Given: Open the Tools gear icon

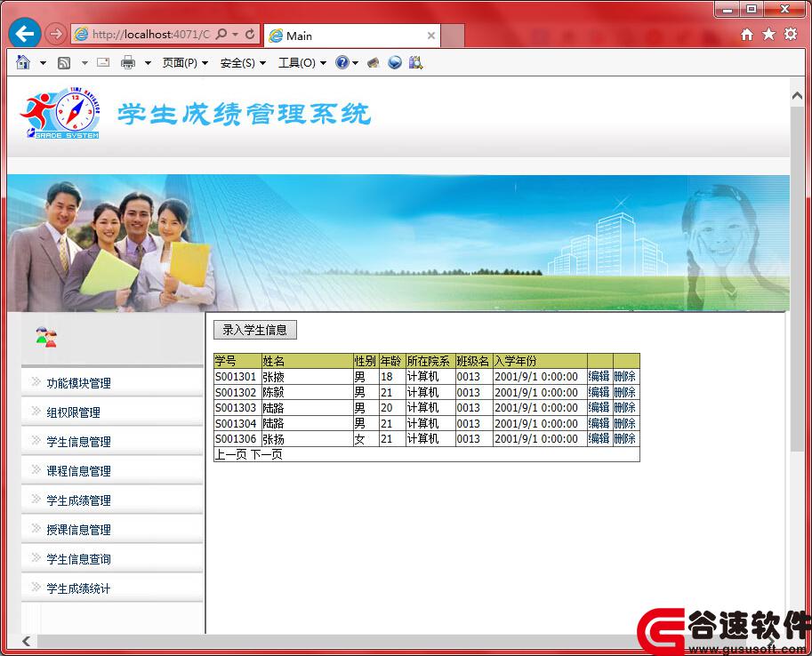Looking at the screenshot, I should point(791,34).
